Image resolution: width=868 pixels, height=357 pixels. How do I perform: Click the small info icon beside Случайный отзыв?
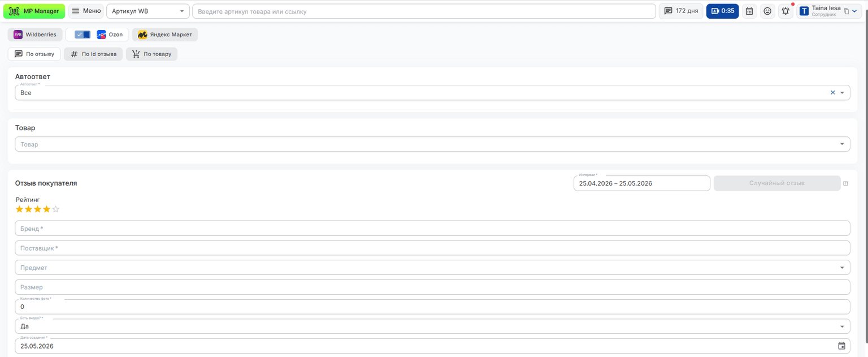point(845,183)
